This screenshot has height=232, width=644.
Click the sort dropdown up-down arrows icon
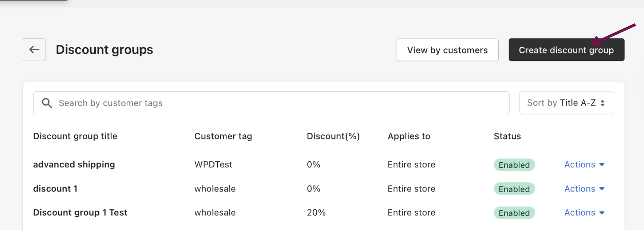point(602,103)
